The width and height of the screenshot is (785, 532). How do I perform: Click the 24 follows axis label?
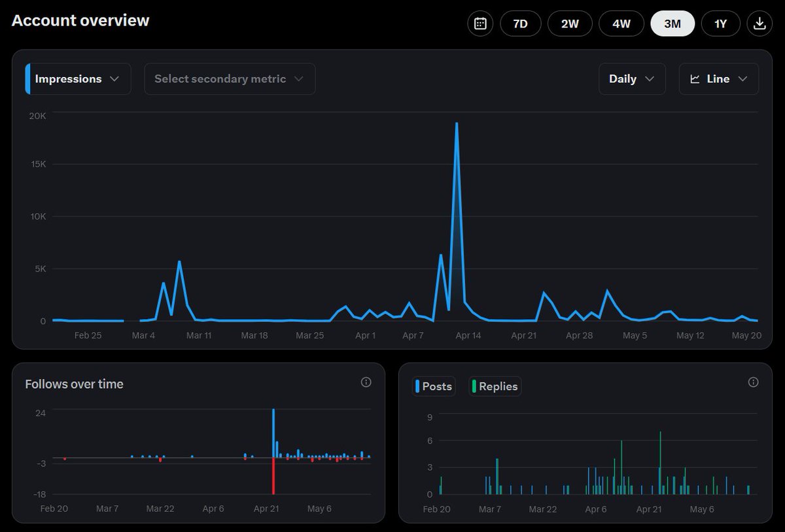coord(41,413)
